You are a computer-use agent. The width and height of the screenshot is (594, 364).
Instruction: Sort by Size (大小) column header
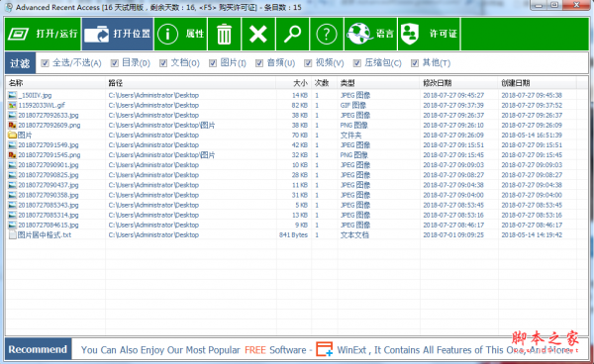294,83
